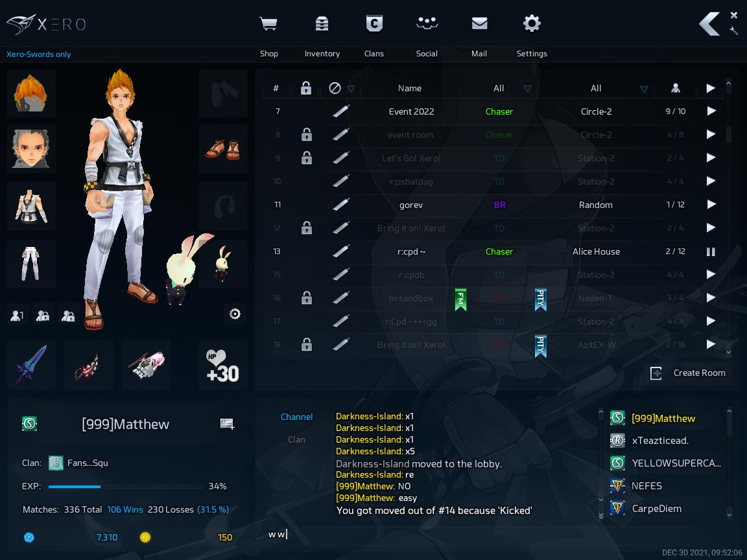Click the character settings gear icon
747x560 pixels.
235,314
